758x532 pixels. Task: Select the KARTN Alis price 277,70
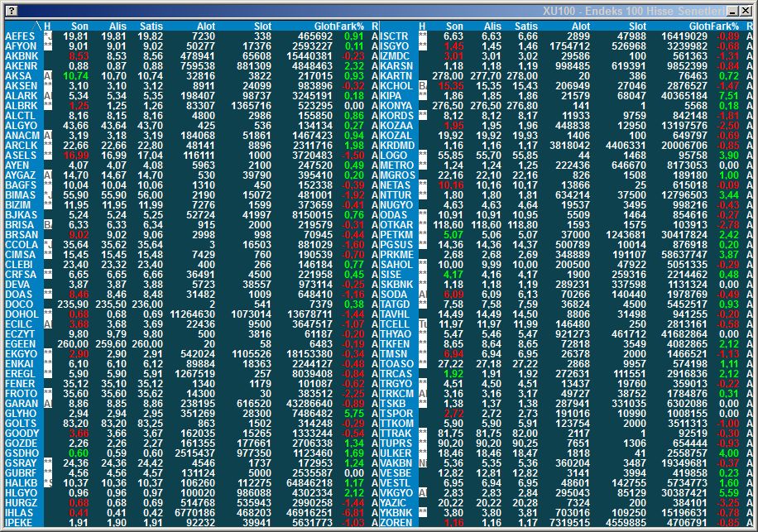pos(486,76)
